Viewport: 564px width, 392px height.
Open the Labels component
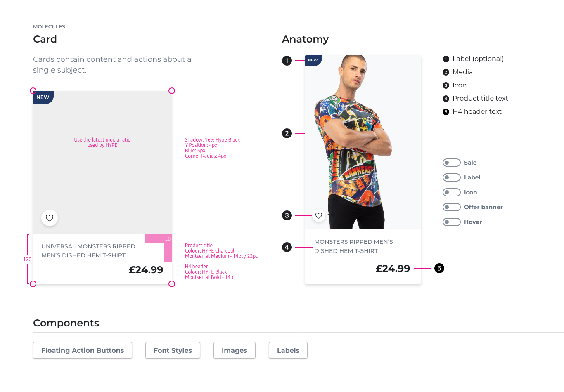288,350
